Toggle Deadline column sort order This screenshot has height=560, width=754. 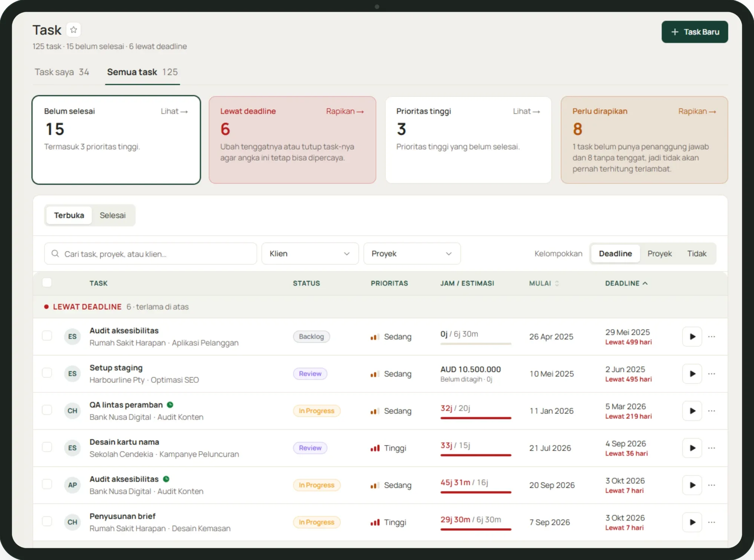[626, 283]
